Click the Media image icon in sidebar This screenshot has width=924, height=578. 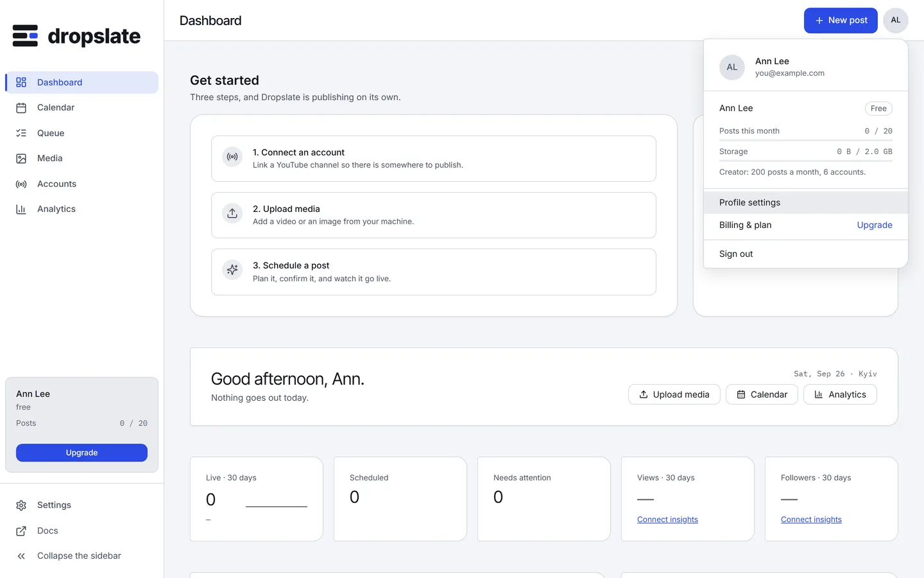[21, 159]
